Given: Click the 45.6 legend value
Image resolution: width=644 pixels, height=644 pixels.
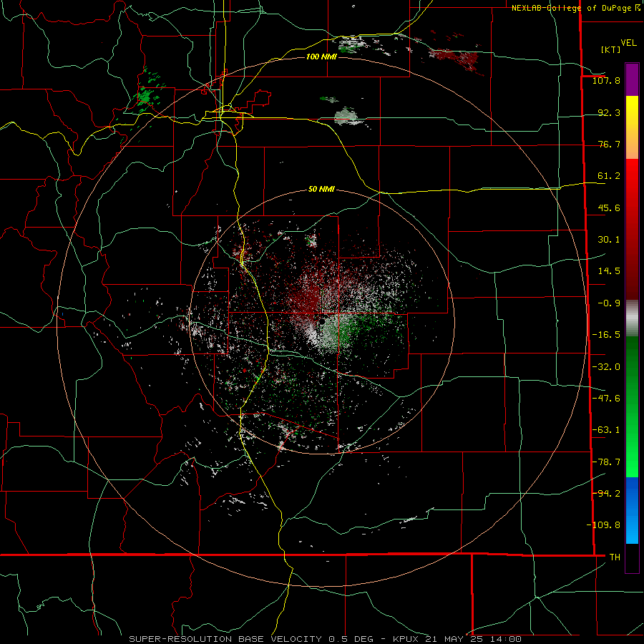Looking at the screenshot, I should 609,208.
